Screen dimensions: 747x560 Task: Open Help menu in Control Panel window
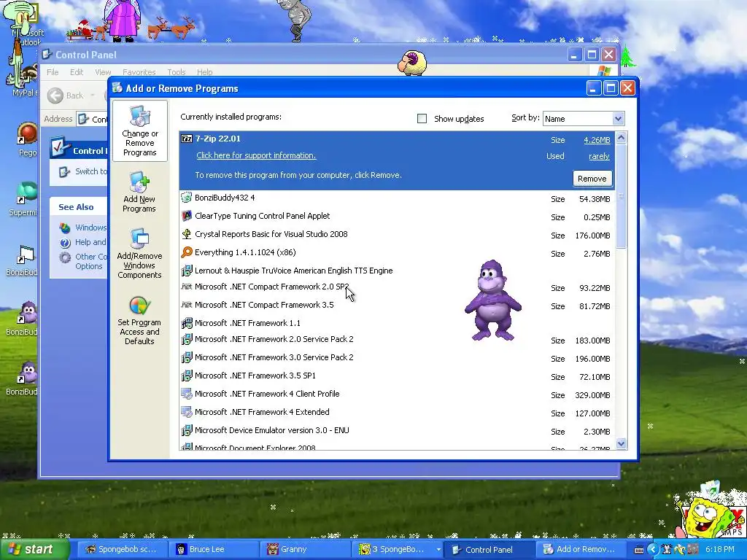tap(204, 72)
